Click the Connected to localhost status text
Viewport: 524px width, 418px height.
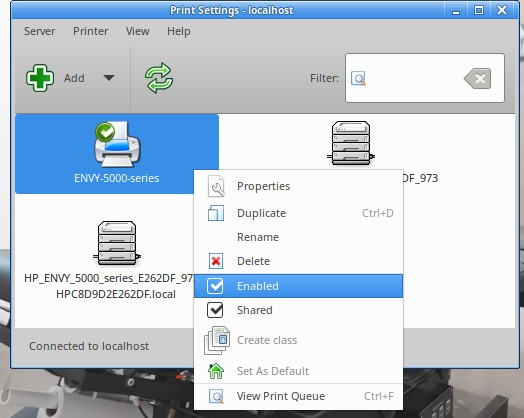89,346
